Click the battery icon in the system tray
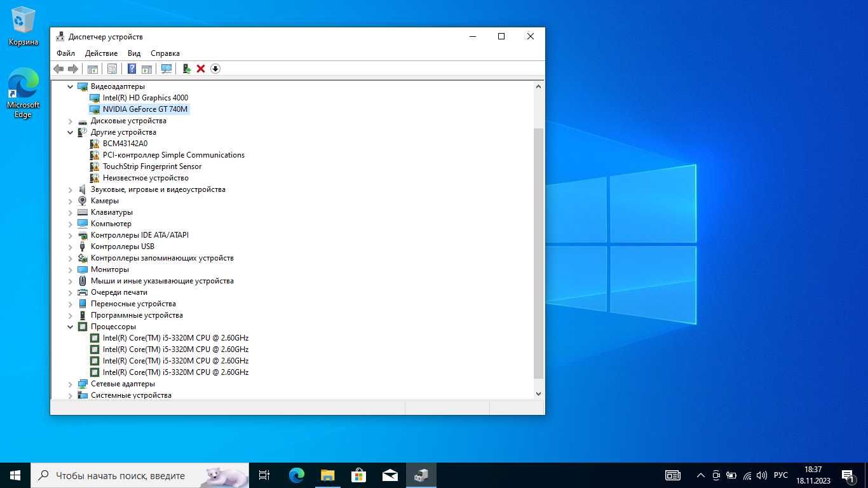The height and width of the screenshot is (488, 868). (731, 475)
